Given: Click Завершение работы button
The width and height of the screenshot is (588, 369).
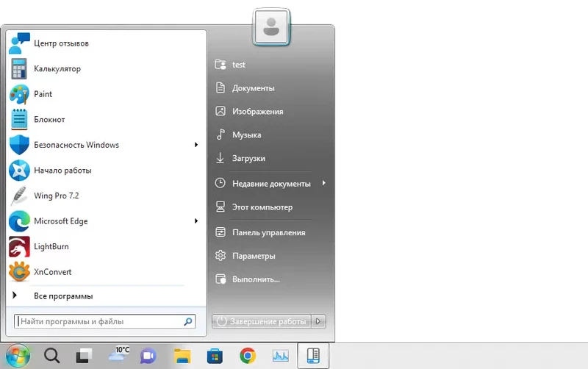Looking at the screenshot, I should pyautogui.click(x=262, y=321).
